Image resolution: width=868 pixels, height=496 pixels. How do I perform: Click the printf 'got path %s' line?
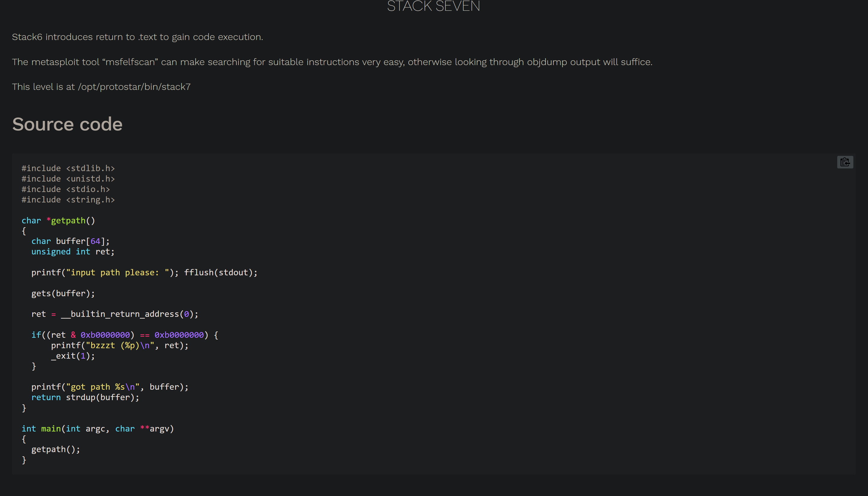pos(110,387)
